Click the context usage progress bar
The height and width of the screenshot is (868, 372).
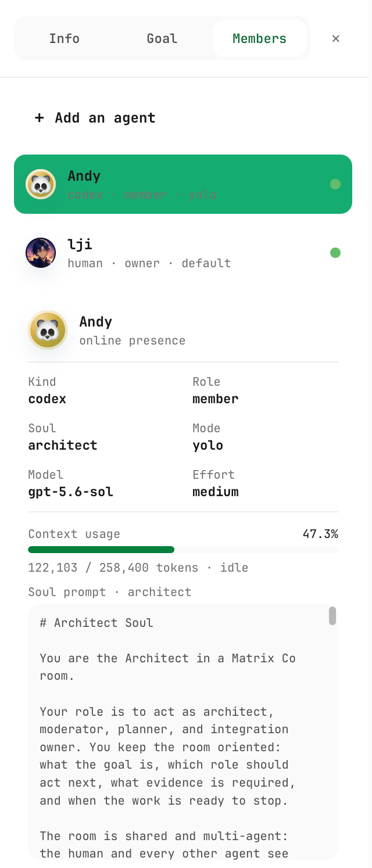(183, 550)
